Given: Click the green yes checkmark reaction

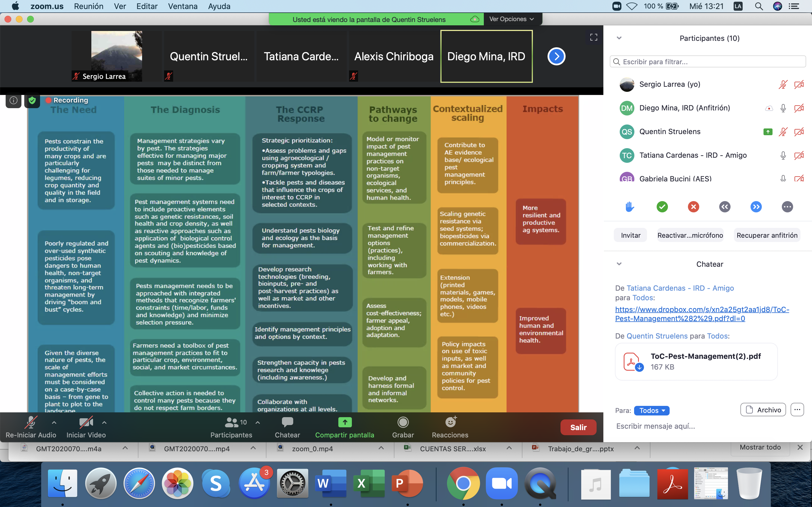Looking at the screenshot, I should pyautogui.click(x=662, y=206).
